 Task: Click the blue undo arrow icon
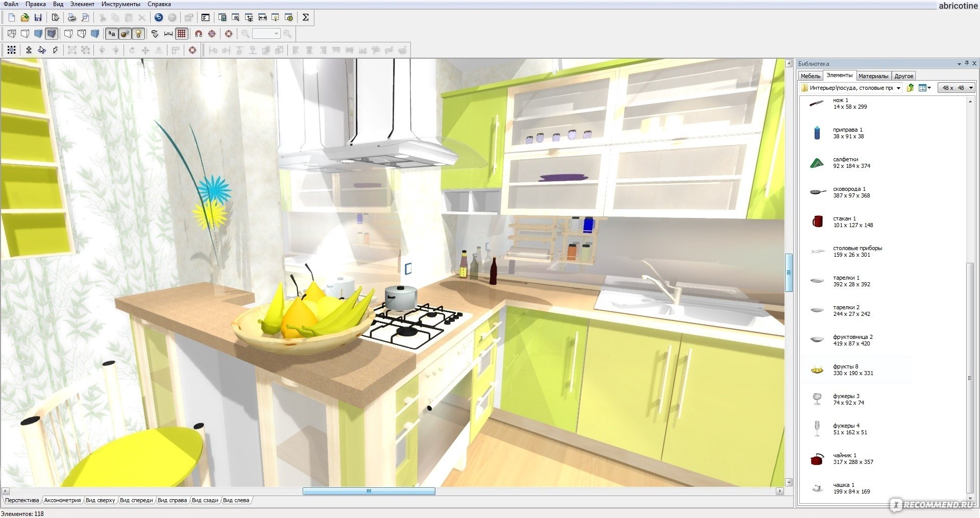(159, 17)
